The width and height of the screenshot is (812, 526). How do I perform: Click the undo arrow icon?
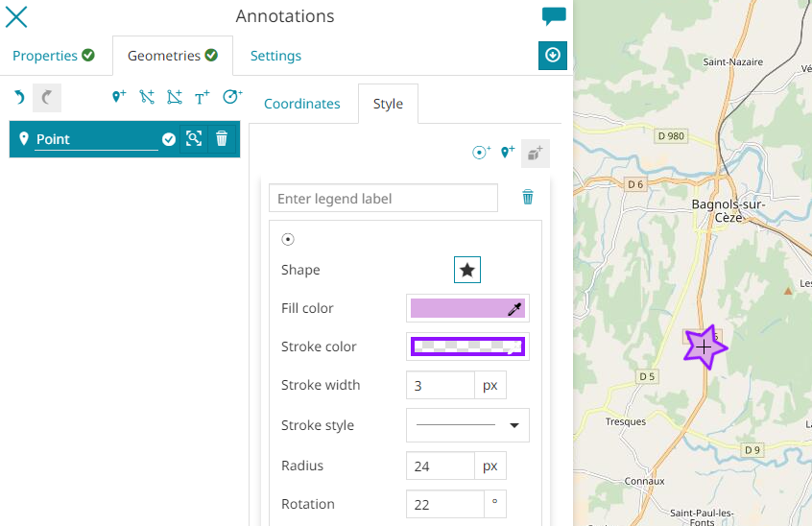tap(19, 97)
